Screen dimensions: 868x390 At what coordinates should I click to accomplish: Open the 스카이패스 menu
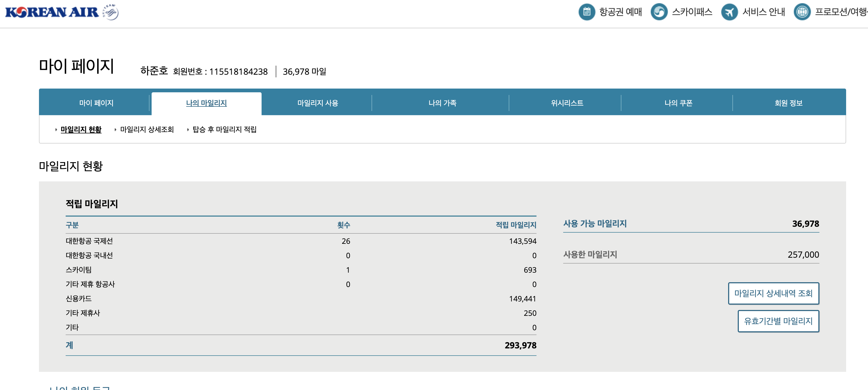tap(692, 12)
